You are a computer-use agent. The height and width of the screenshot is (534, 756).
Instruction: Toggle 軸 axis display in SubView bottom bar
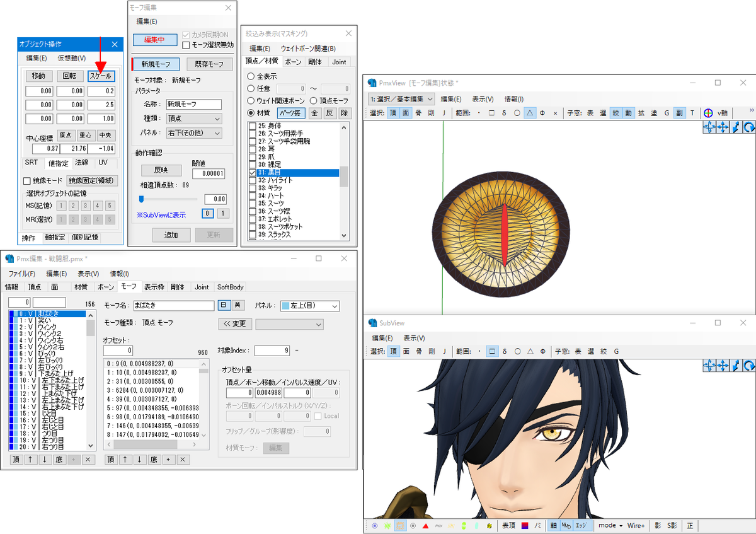click(x=553, y=525)
